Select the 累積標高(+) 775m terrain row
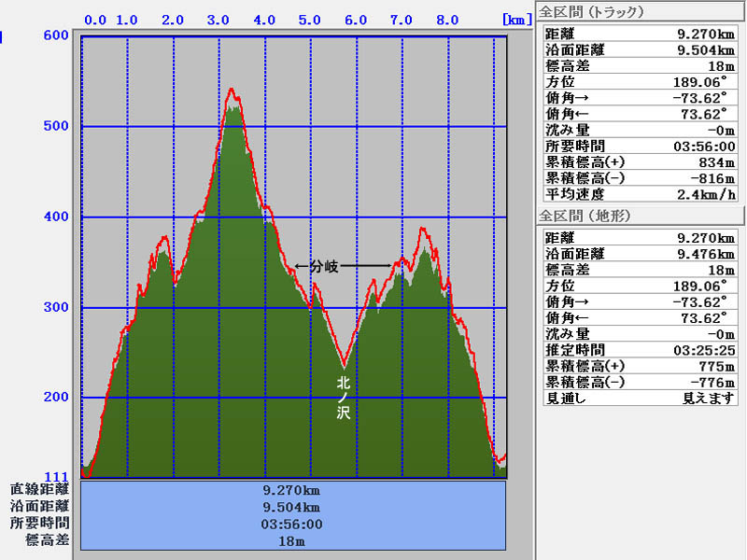The image size is (747, 560). click(x=640, y=366)
